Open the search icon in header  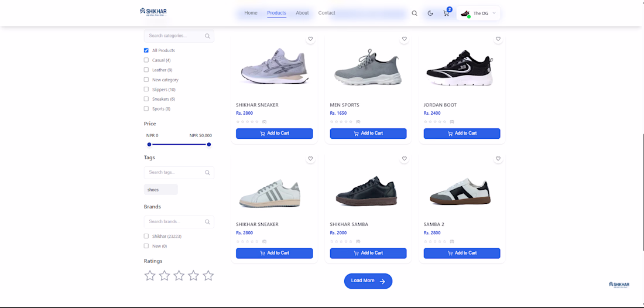pos(415,13)
